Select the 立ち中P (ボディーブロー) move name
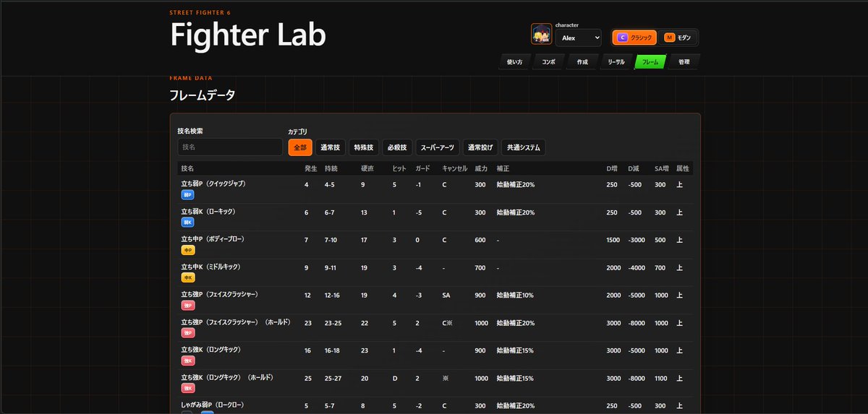The height and width of the screenshot is (414, 868). 213,239
